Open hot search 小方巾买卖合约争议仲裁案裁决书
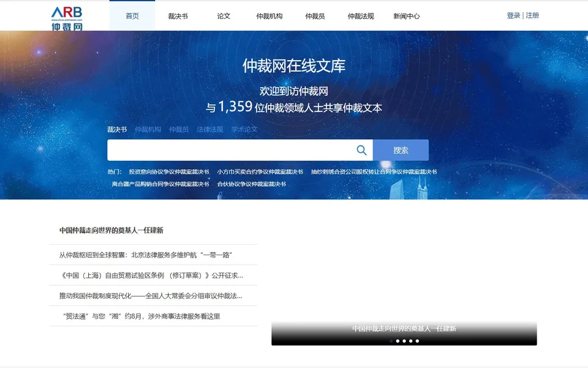 click(x=260, y=172)
